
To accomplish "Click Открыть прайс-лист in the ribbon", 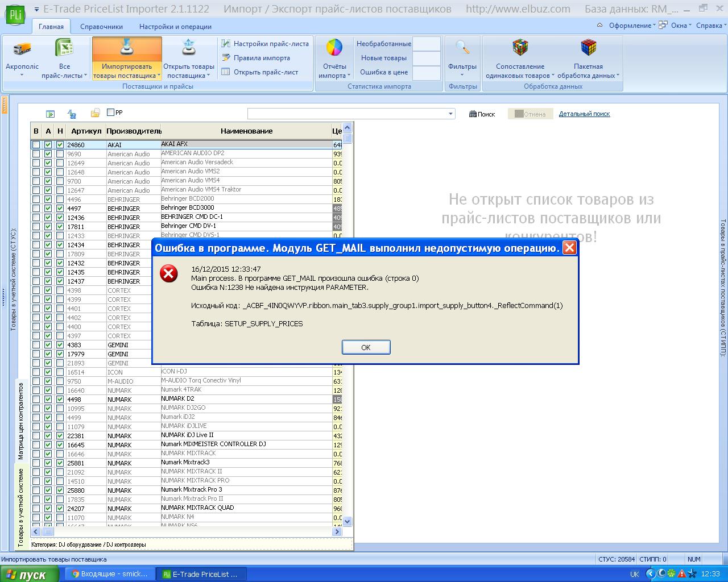I will [x=259, y=72].
